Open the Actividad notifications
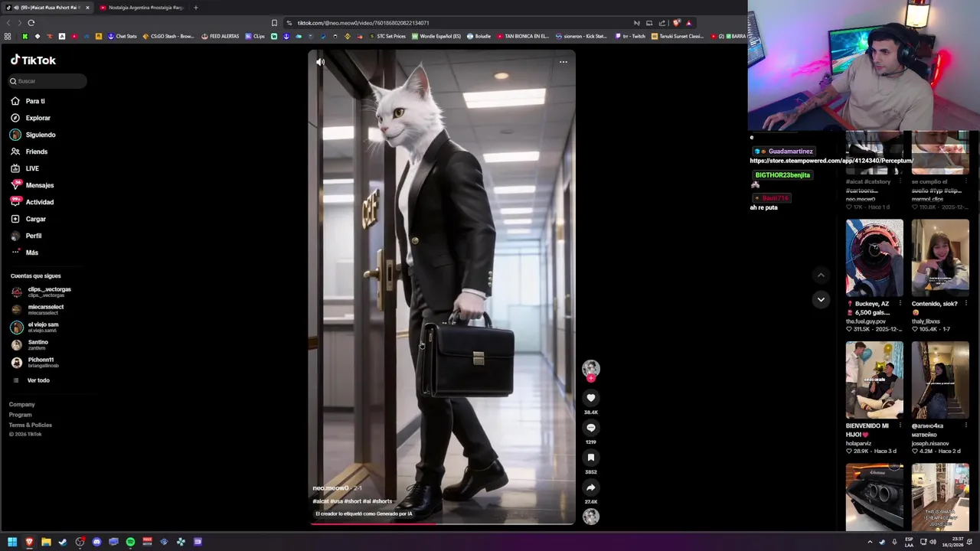Image resolution: width=980 pixels, height=551 pixels. tap(32, 202)
